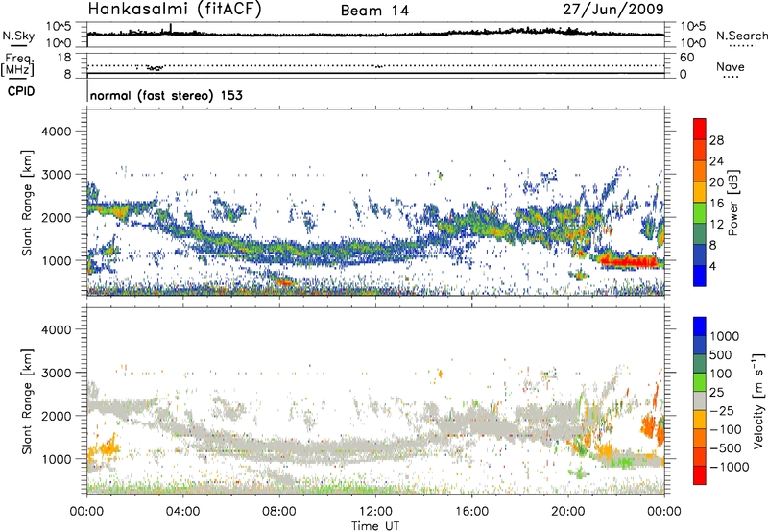
Task: Click the light green 12-16 dB power swatch
Action: tap(700, 213)
